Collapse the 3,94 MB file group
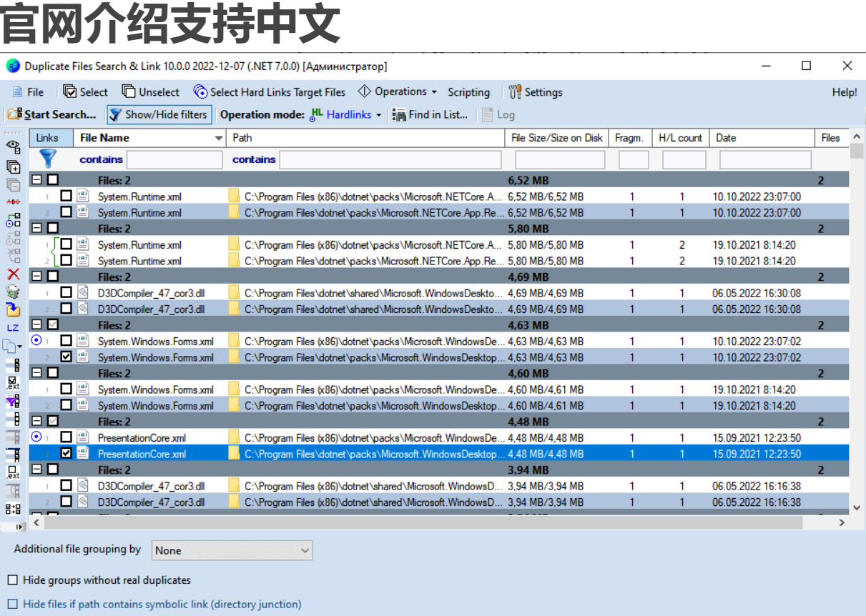 (37, 470)
